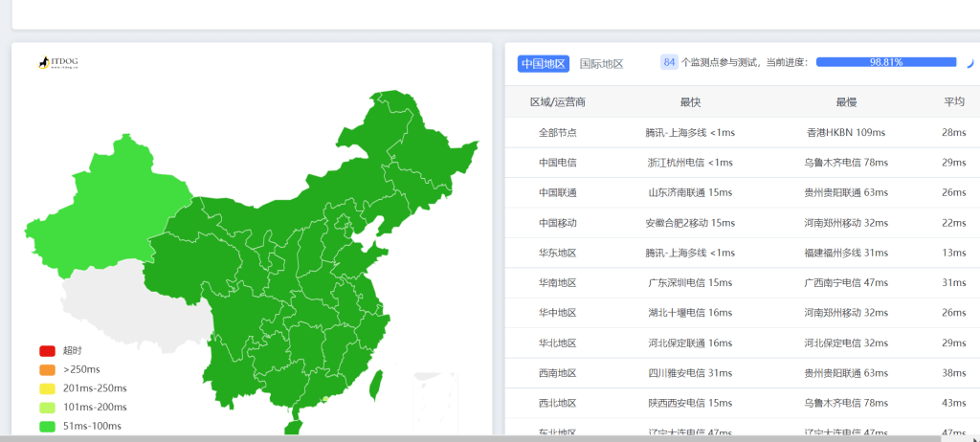The image size is (980, 442).
Task: Click 广东深圳电信 15ms cell
Action: click(690, 282)
